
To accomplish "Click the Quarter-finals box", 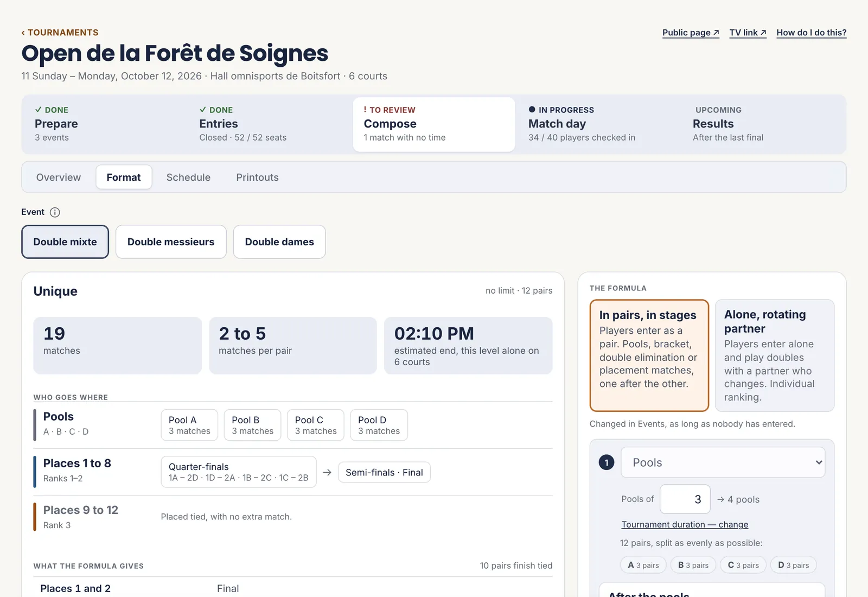I will click(x=239, y=472).
